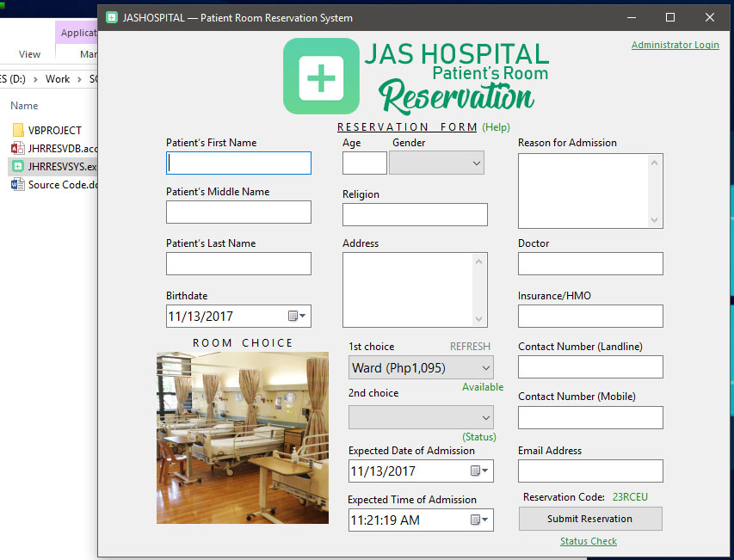The image size is (734, 560).
Task: Open the Administrator Login link
Action: click(x=675, y=45)
